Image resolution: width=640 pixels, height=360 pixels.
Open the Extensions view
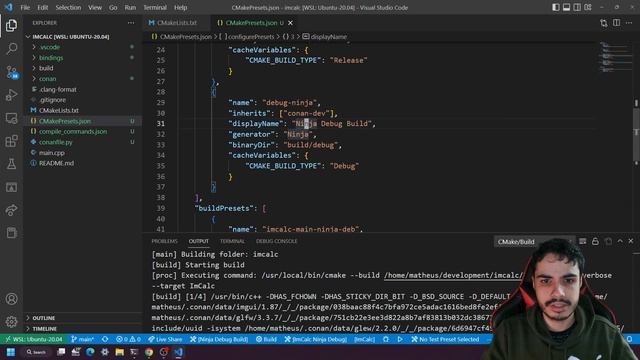11,141
